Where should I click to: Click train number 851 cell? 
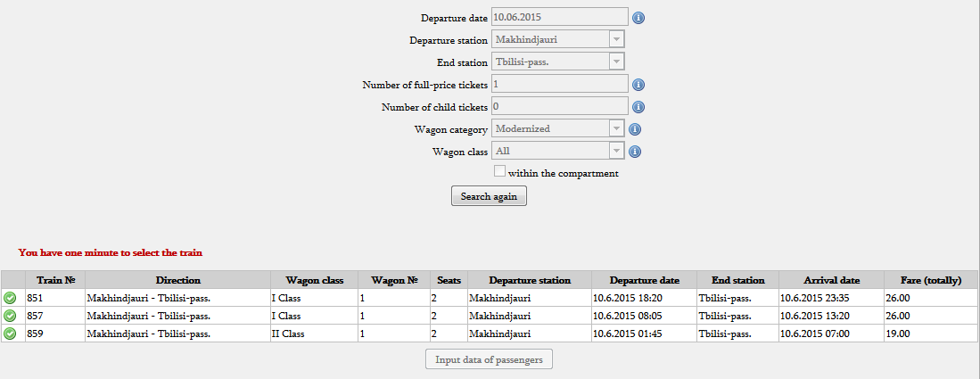click(x=55, y=299)
